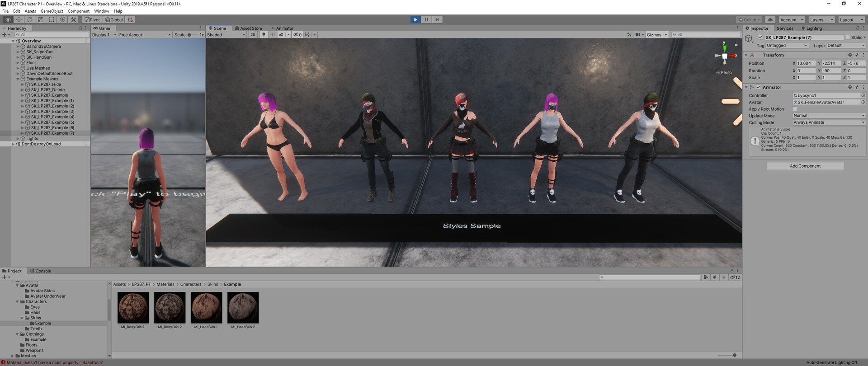Image resolution: width=868 pixels, height=366 pixels.
Task: Disable the Animator component checkbox
Action: (x=758, y=87)
